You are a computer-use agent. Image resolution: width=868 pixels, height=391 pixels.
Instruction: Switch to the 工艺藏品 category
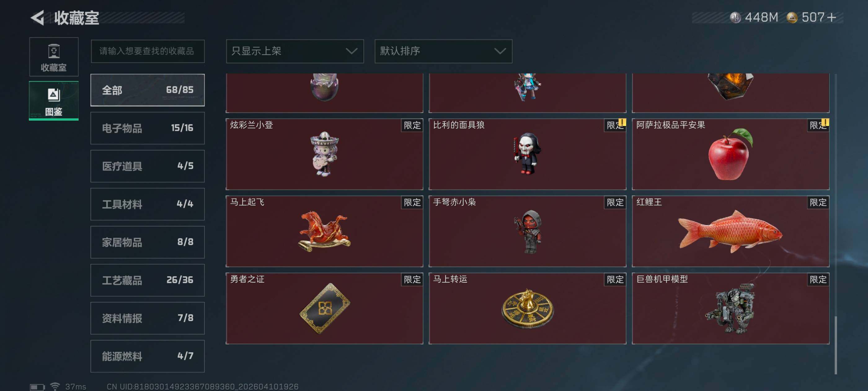click(147, 280)
